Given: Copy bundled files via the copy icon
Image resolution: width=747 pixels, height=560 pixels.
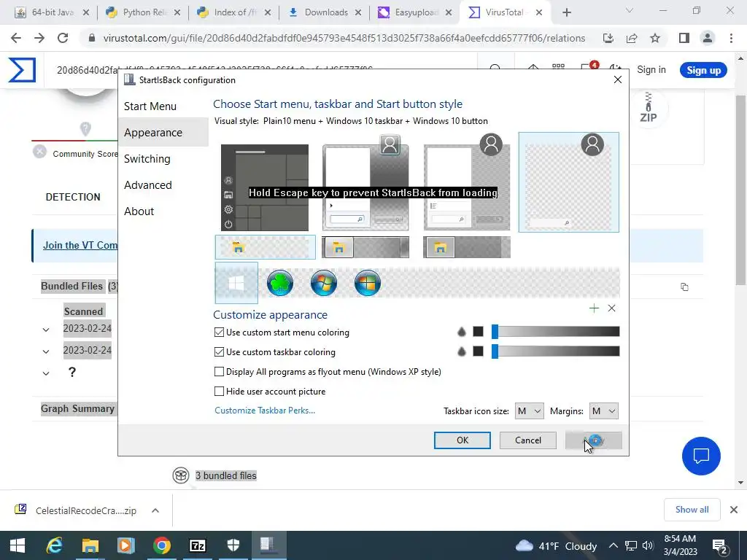Looking at the screenshot, I should (x=684, y=287).
